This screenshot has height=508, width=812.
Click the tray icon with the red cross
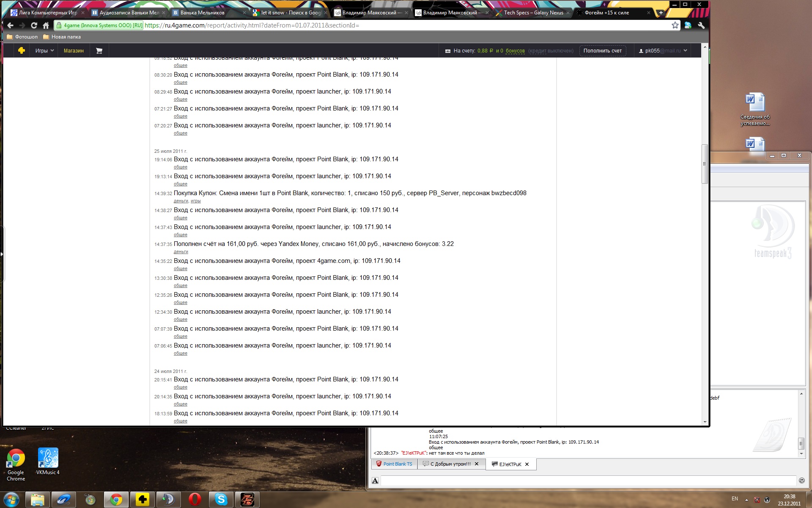tap(757, 500)
